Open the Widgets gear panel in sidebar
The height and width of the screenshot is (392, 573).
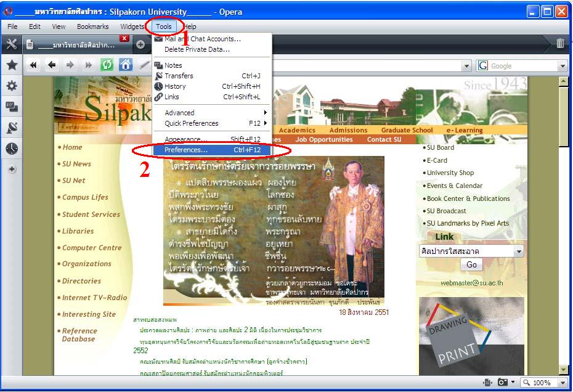(12, 86)
